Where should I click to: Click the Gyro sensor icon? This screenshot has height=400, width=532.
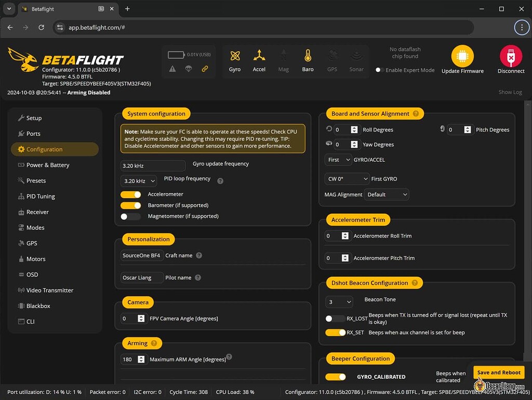(x=235, y=56)
